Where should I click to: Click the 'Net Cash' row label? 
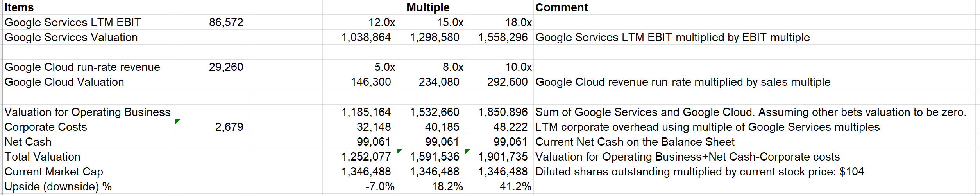tap(28, 142)
